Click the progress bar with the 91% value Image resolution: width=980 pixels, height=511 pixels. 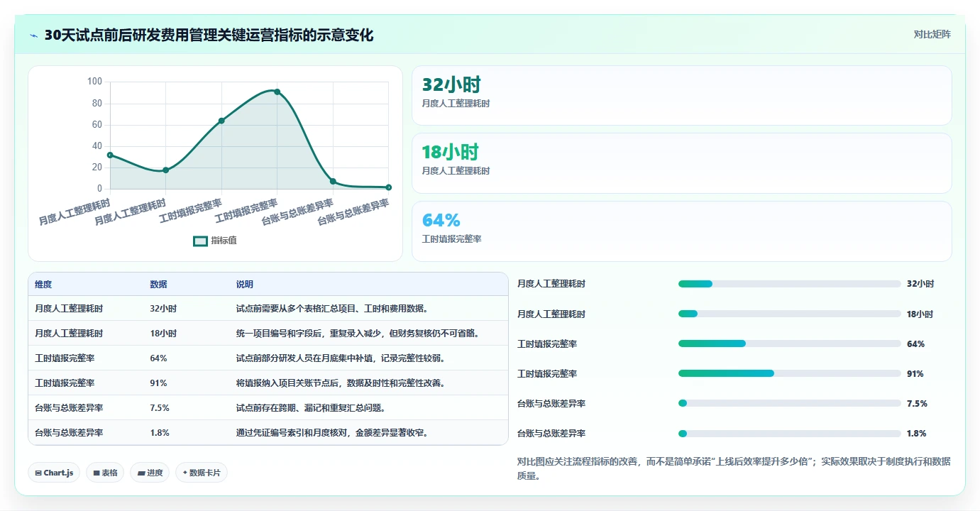tap(789, 373)
